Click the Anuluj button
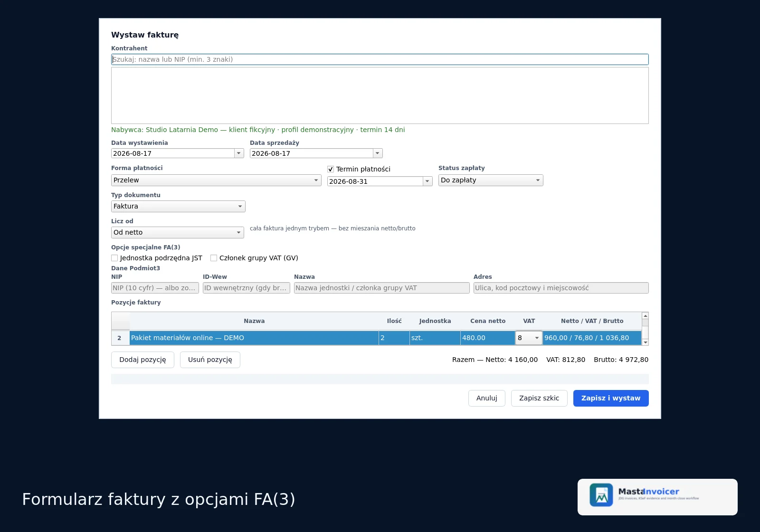The width and height of the screenshot is (760, 532). [487, 399]
